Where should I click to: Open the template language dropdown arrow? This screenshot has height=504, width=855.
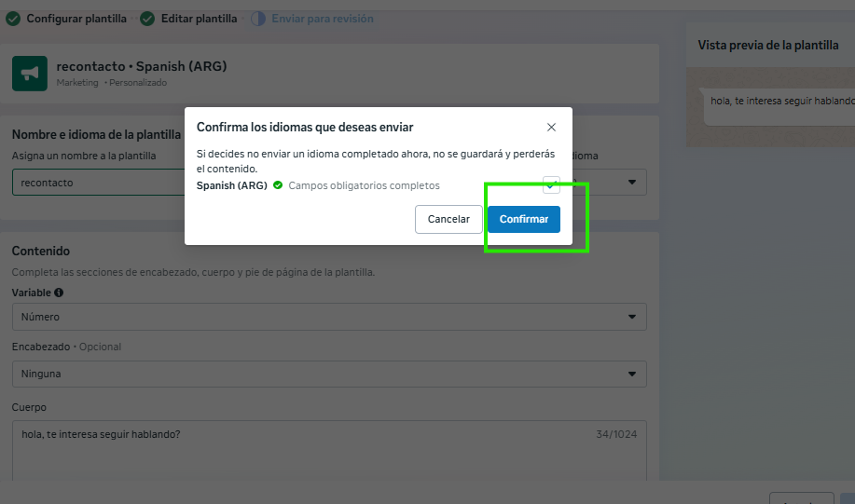point(632,183)
